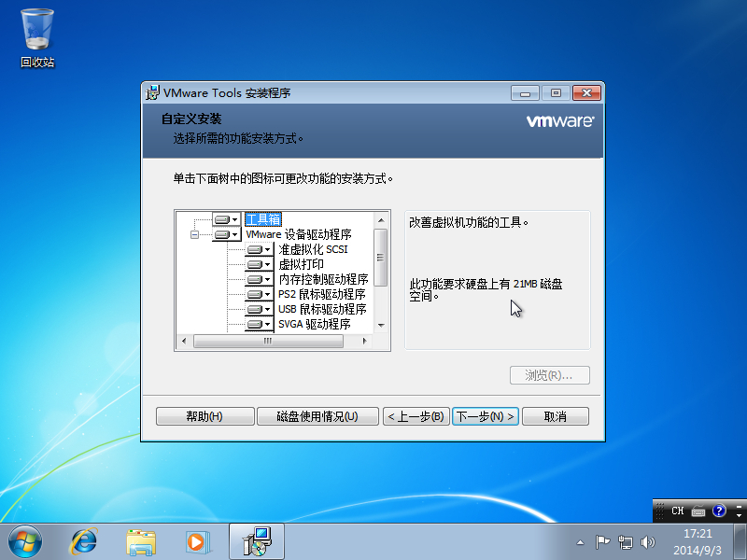747x560 pixels.
Task: Click the Show Desktop strip
Action: tap(740, 542)
